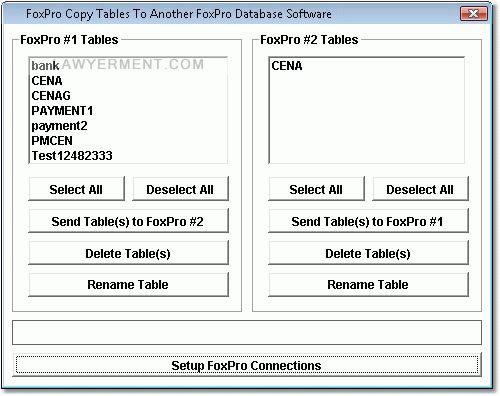Click Deselect All under FoxPro #2 Tables
Viewport: 500px width, 396px height.
click(x=420, y=189)
